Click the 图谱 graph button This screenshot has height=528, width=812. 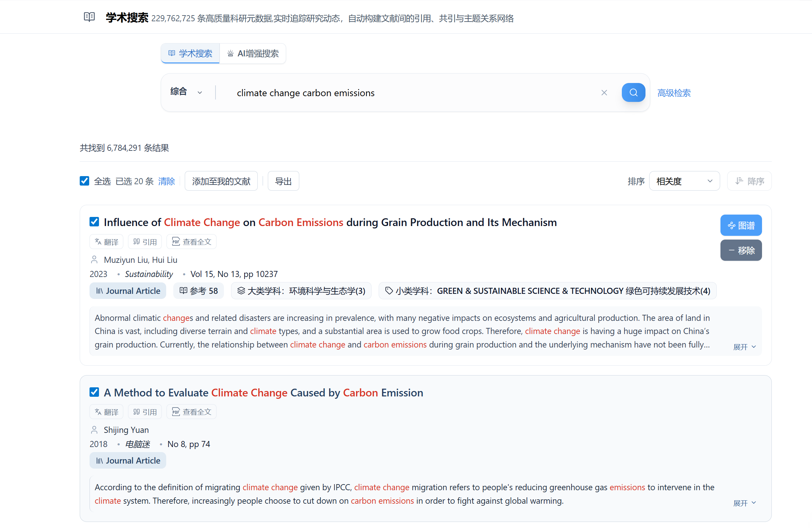[x=741, y=225]
